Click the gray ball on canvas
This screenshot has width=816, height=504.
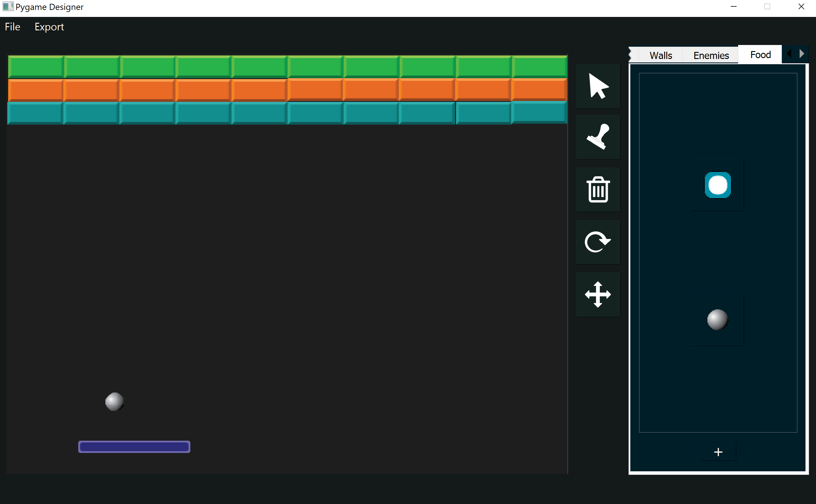click(114, 402)
